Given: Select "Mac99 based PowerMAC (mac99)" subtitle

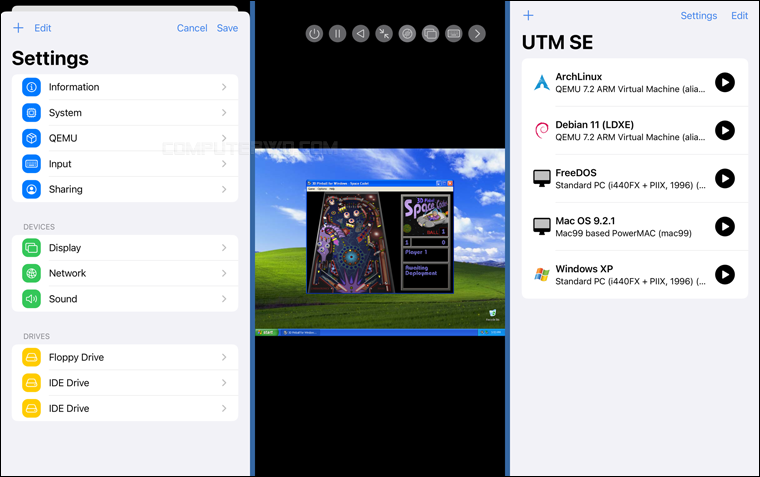Looking at the screenshot, I should tap(623, 233).
